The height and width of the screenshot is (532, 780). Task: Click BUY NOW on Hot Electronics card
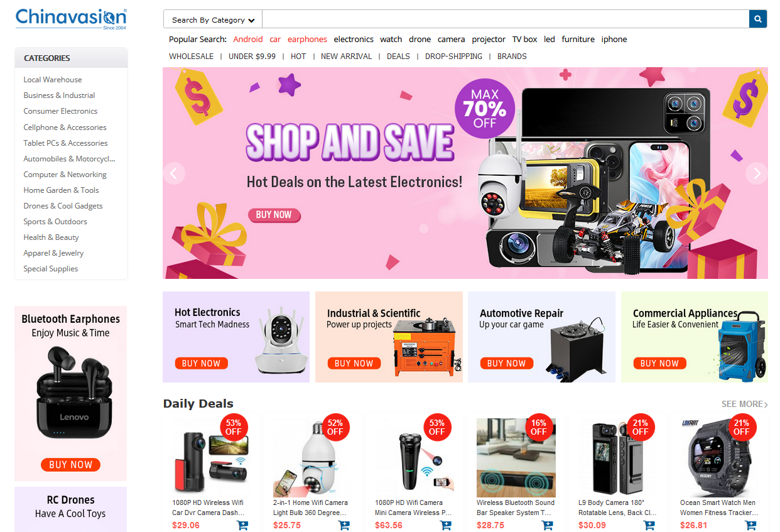coord(201,363)
